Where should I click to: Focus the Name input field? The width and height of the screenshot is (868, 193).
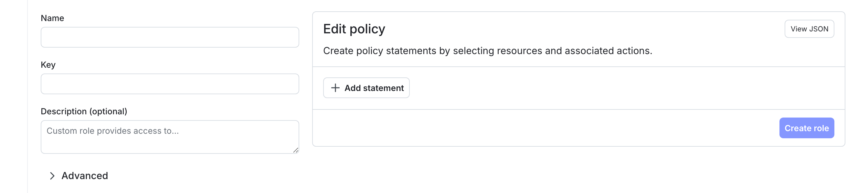[170, 38]
